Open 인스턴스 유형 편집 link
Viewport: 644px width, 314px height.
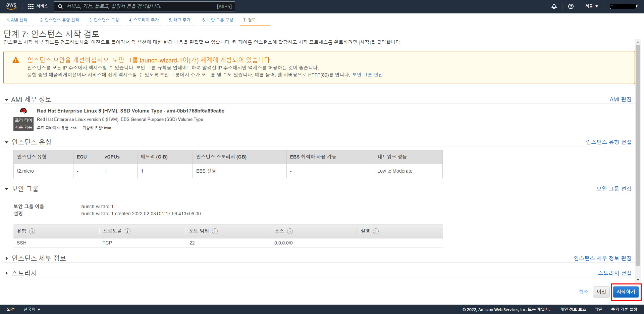pyautogui.click(x=608, y=142)
